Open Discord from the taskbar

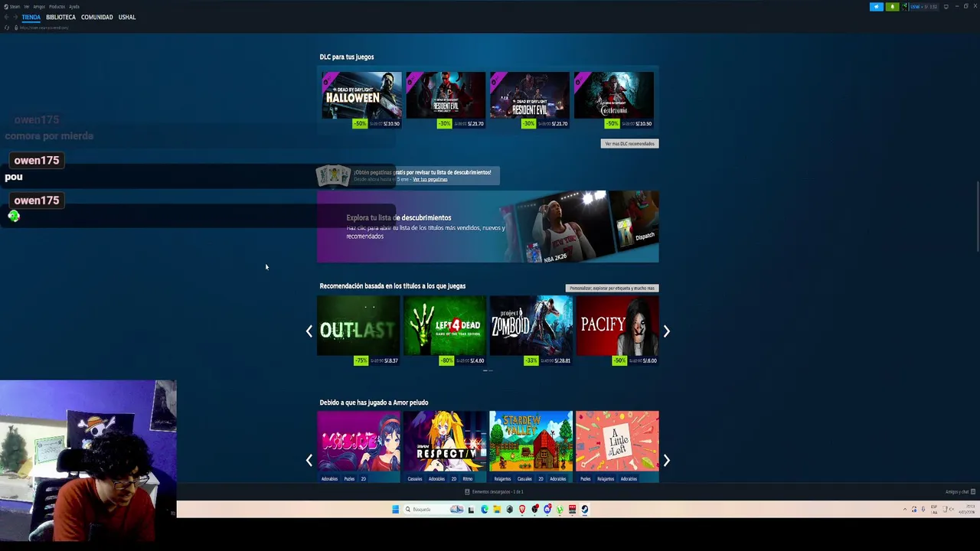547,509
